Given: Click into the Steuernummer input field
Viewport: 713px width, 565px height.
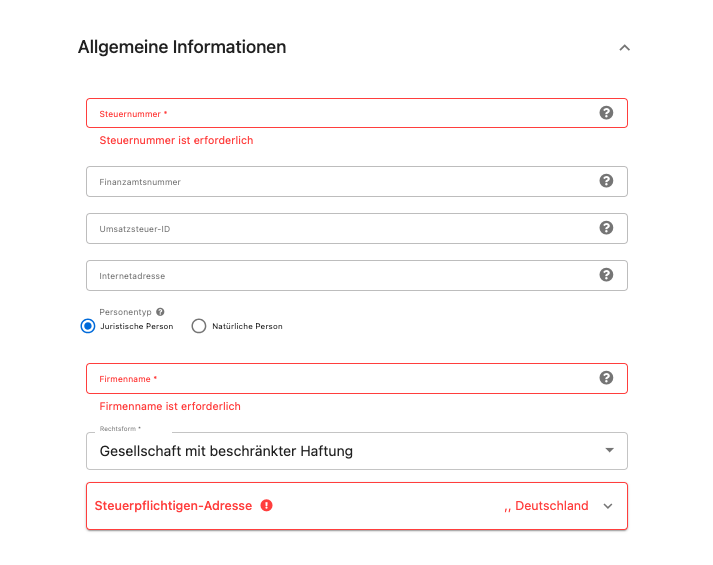Looking at the screenshot, I should [x=357, y=113].
